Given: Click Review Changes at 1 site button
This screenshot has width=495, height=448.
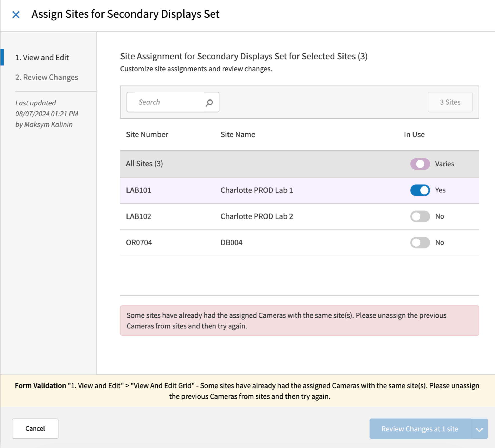Looking at the screenshot, I should pyautogui.click(x=420, y=429).
